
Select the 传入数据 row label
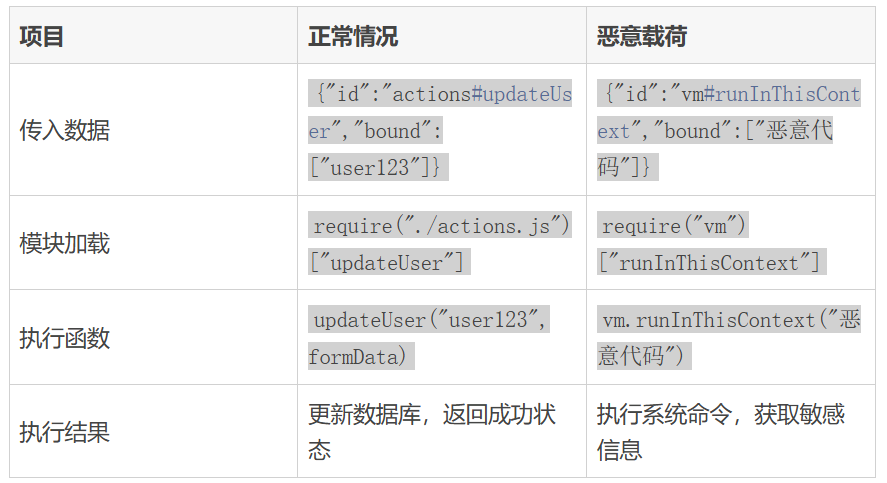[65, 130]
